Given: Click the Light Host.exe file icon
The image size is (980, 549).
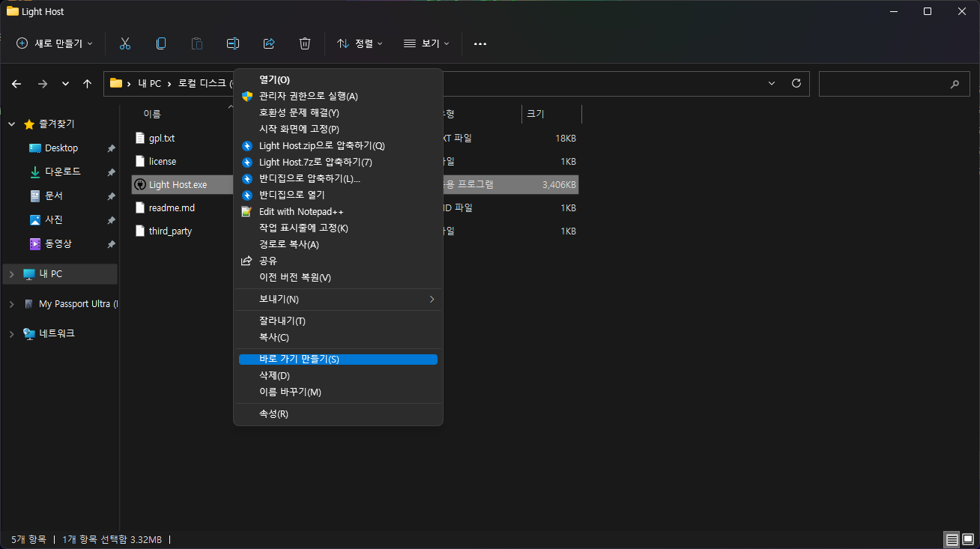Looking at the screenshot, I should click(x=139, y=184).
